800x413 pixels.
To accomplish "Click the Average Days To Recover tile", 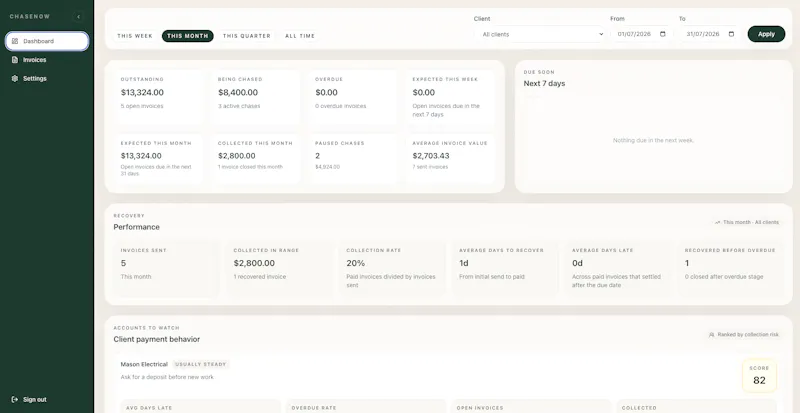I will coord(505,269).
